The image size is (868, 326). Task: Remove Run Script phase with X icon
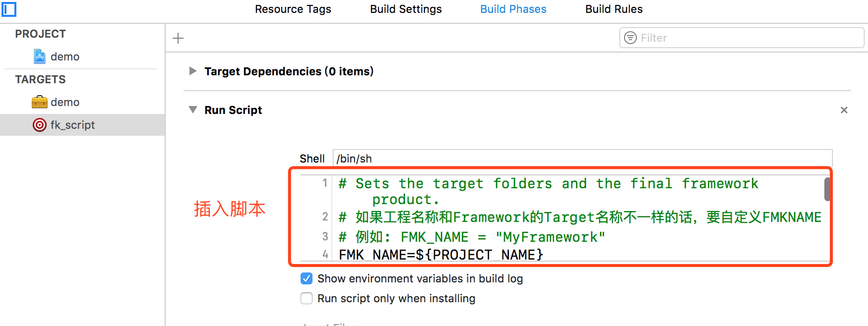click(x=844, y=110)
